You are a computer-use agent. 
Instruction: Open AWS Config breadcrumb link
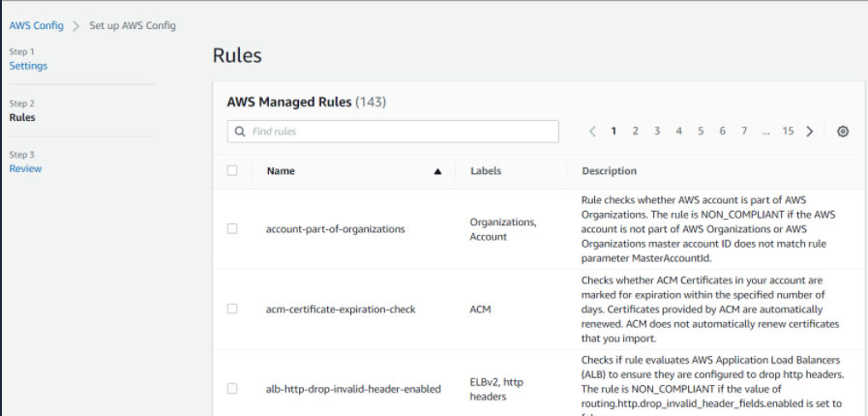point(37,25)
